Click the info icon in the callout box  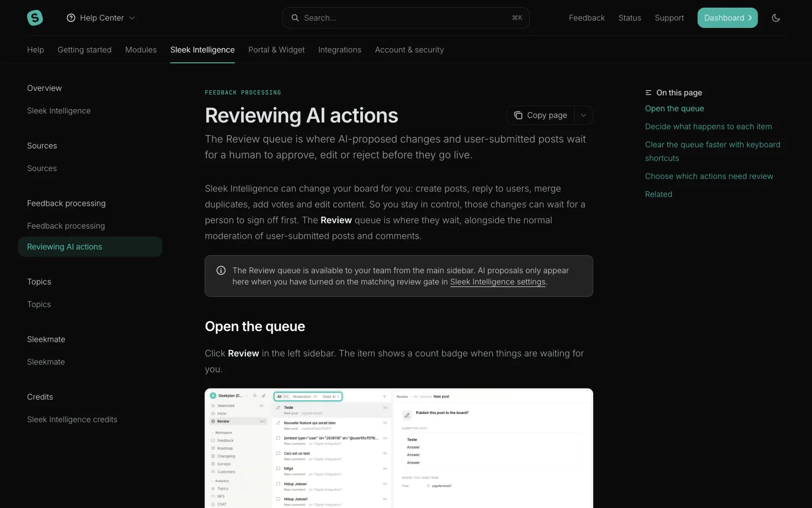[x=221, y=270]
